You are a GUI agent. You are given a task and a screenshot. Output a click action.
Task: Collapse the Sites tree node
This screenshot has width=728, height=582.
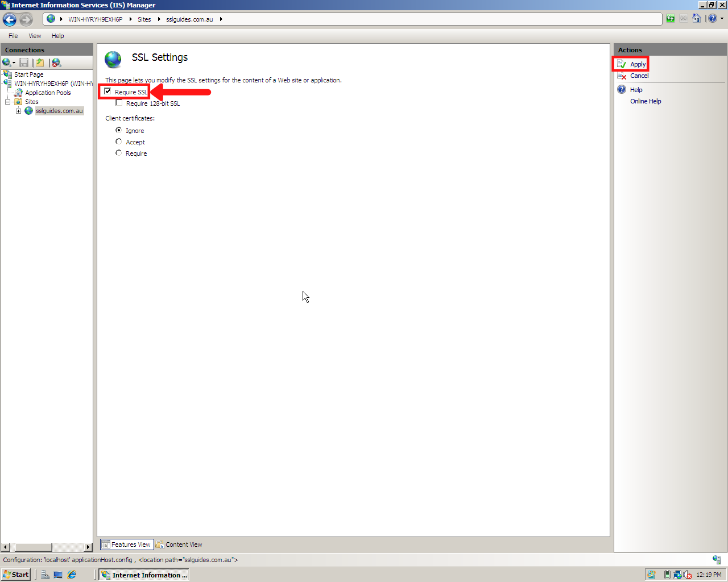point(7,102)
